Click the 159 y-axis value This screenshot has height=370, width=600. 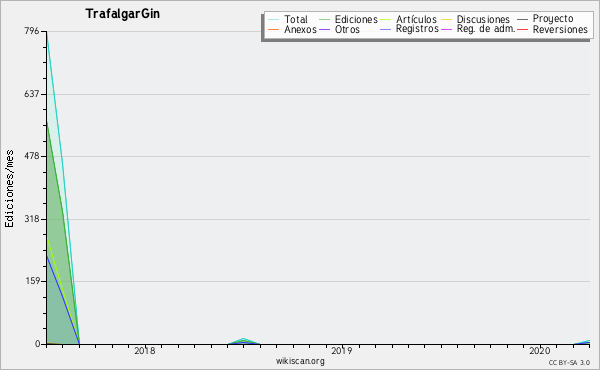click(x=32, y=281)
